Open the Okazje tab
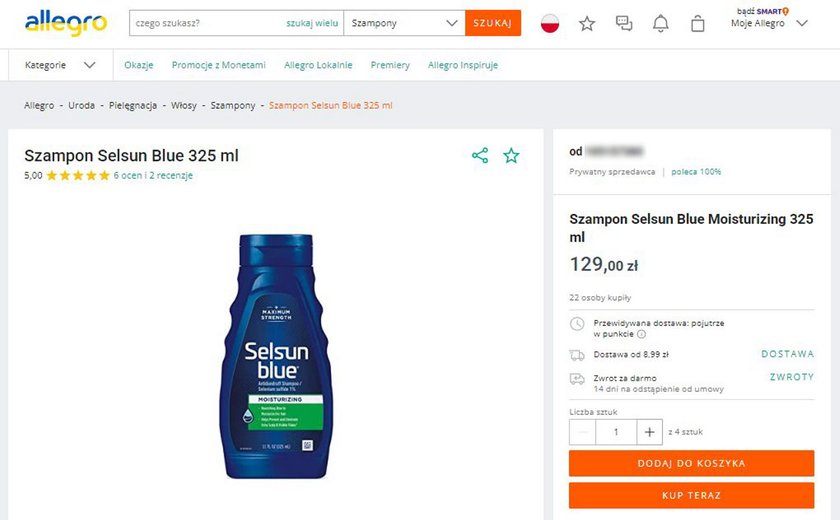Viewport: 840px width, 520px height. click(139, 65)
